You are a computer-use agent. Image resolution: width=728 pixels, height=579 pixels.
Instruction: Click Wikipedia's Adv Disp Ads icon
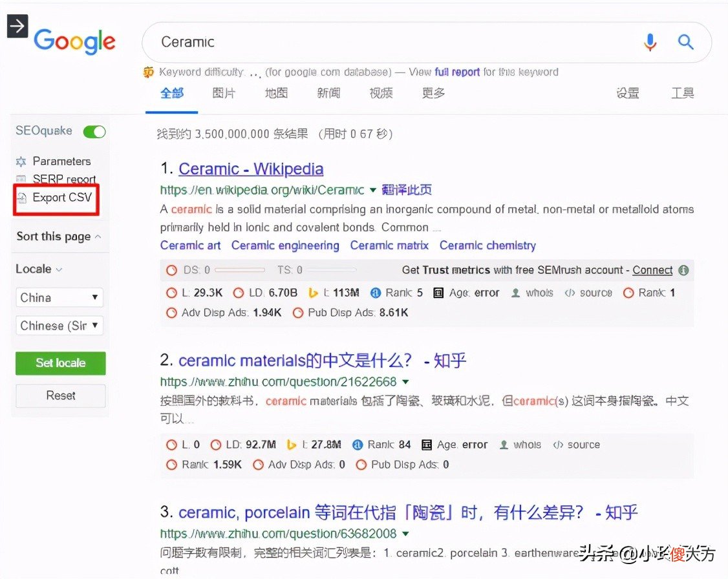(x=172, y=313)
